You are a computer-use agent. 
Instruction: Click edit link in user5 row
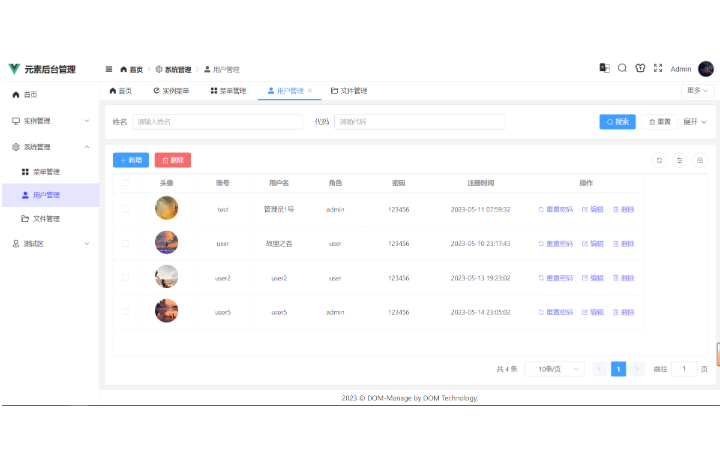point(593,312)
